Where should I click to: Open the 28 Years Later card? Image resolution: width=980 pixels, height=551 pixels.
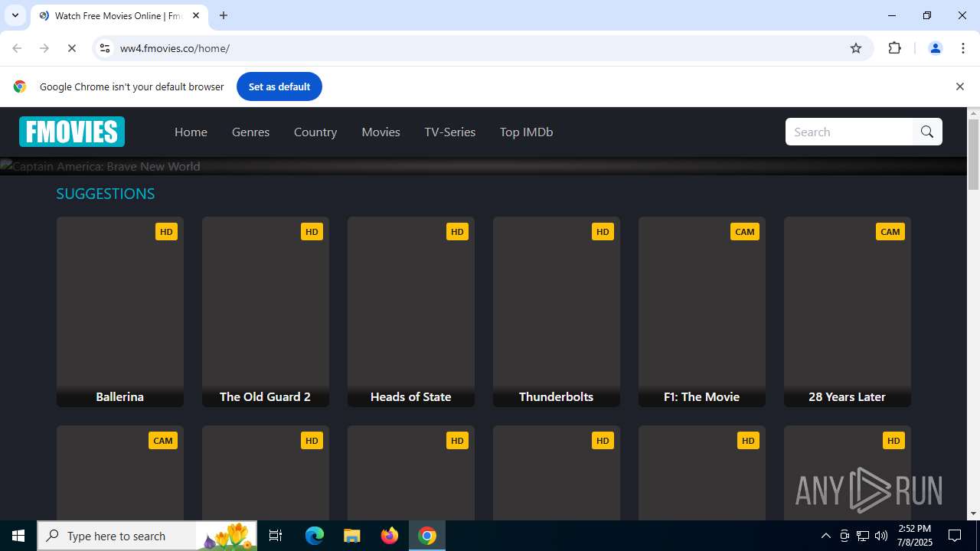pos(848,311)
